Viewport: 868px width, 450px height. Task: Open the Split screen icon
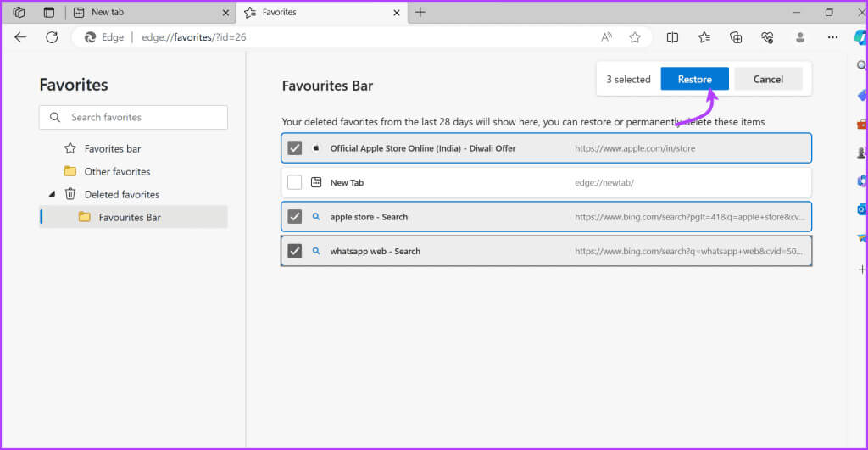click(x=672, y=37)
